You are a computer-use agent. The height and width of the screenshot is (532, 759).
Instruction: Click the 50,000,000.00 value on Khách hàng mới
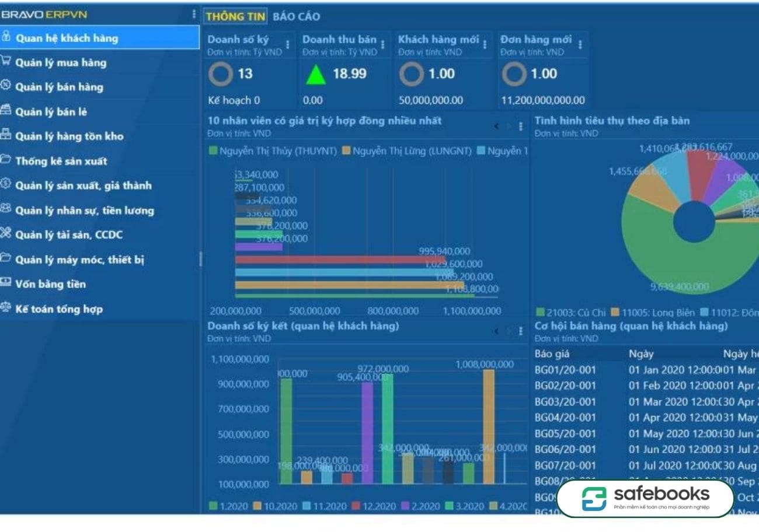coord(431,100)
